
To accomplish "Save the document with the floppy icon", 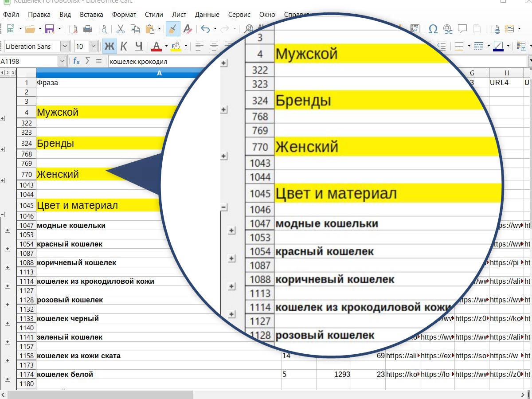I will 49,29.
